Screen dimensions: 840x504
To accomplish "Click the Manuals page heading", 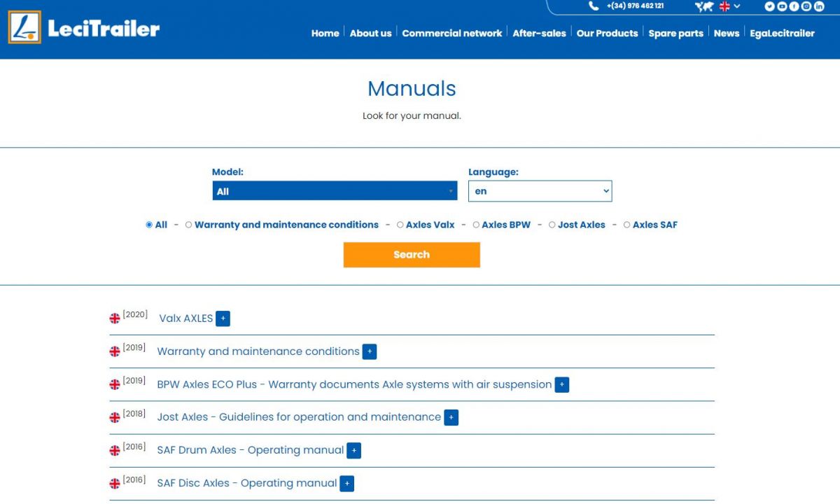I will [412, 88].
